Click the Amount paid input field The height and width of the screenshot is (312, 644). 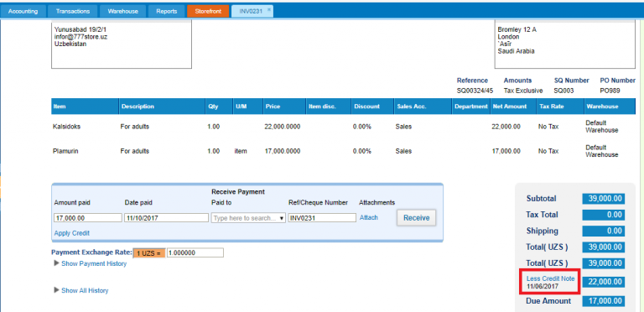click(x=88, y=218)
